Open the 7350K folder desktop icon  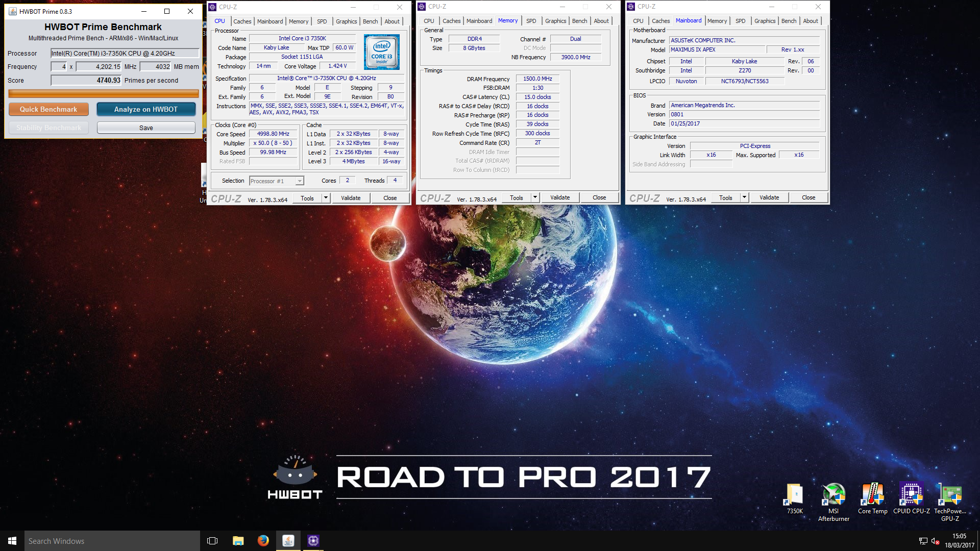click(x=795, y=498)
